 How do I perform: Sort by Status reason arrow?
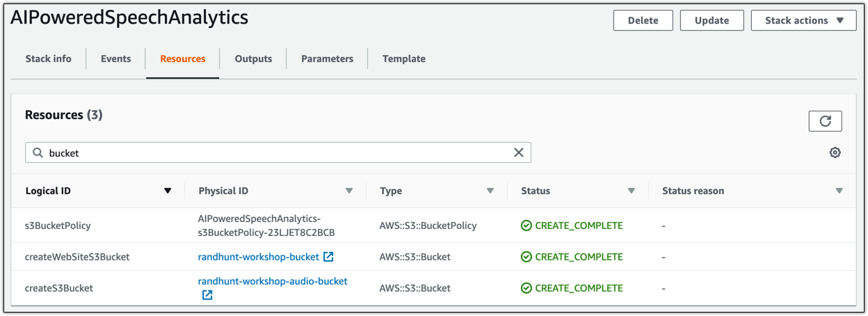click(839, 191)
